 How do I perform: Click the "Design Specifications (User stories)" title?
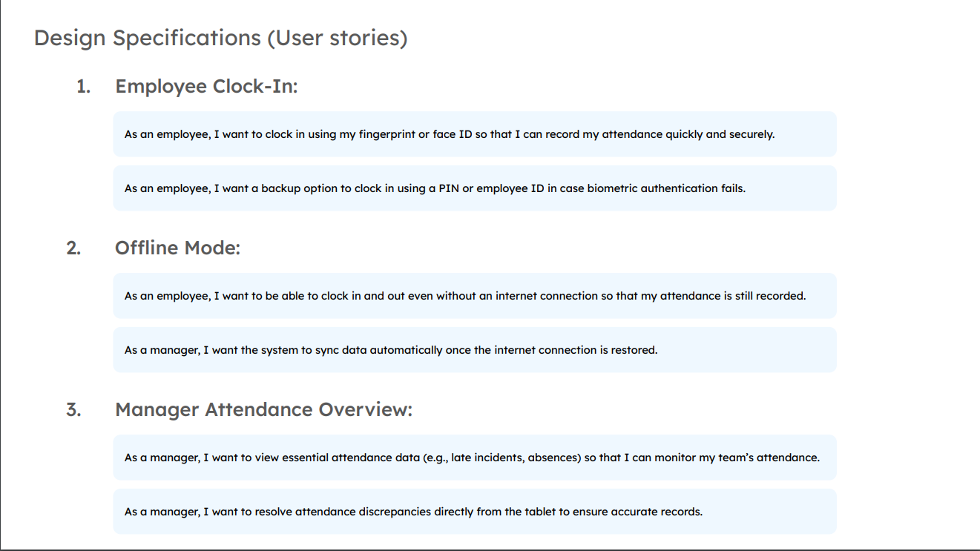[x=220, y=38]
